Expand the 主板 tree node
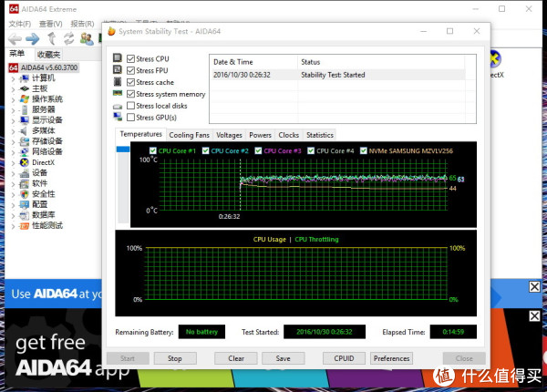Screen dimensions: 547x392 [13, 88]
